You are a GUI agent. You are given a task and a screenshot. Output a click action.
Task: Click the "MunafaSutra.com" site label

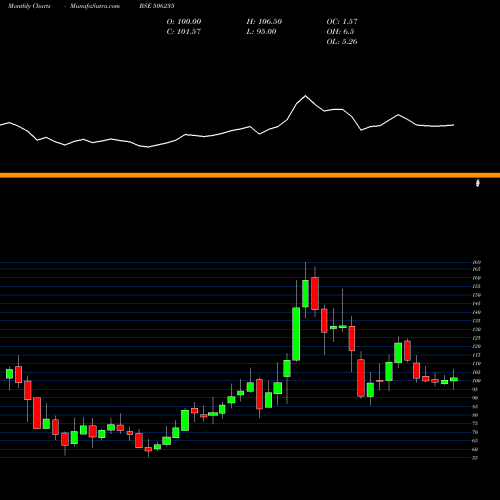(95, 6)
